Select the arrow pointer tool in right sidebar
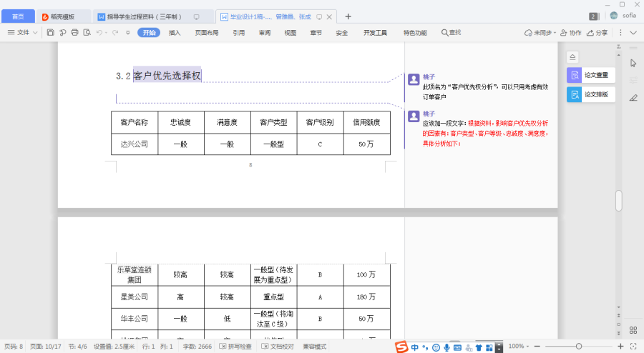Screen dimensions: 644x353 point(633,63)
